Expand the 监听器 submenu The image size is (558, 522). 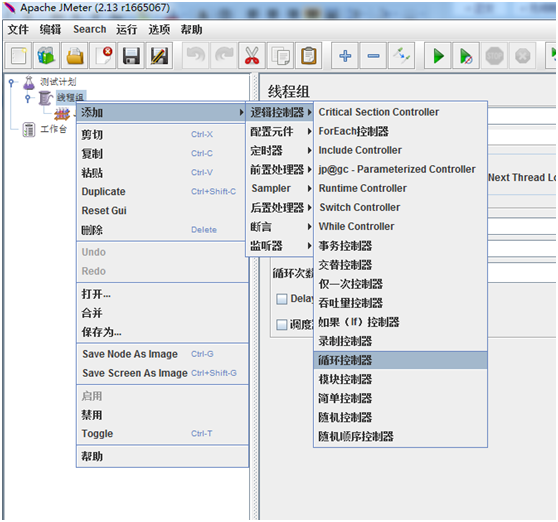coord(280,246)
